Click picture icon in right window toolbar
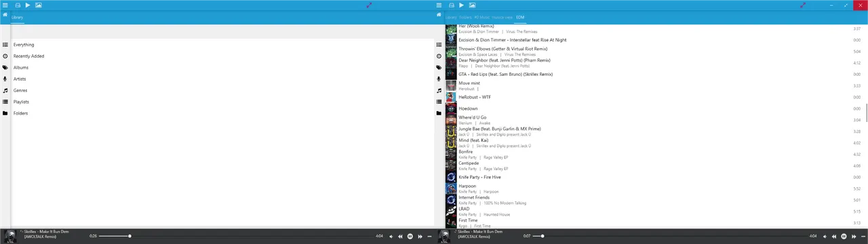Image resolution: width=868 pixels, height=244 pixels. pyautogui.click(x=472, y=5)
